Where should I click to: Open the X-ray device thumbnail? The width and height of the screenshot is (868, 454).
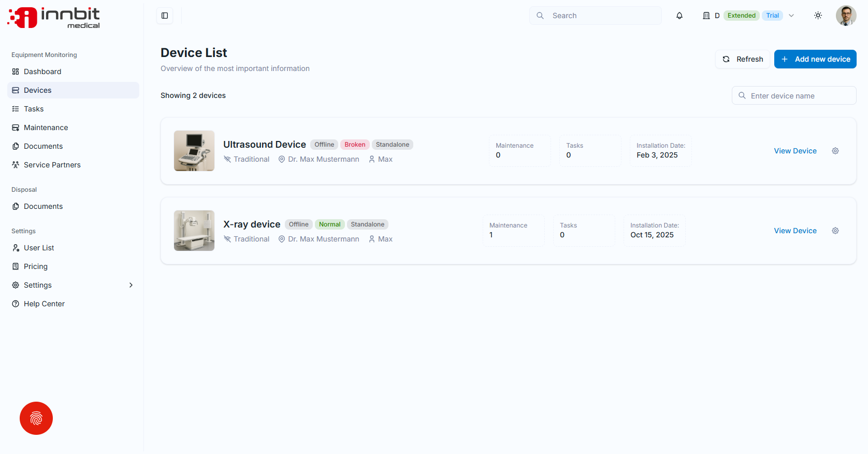pyautogui.click(x=194, y=231)
